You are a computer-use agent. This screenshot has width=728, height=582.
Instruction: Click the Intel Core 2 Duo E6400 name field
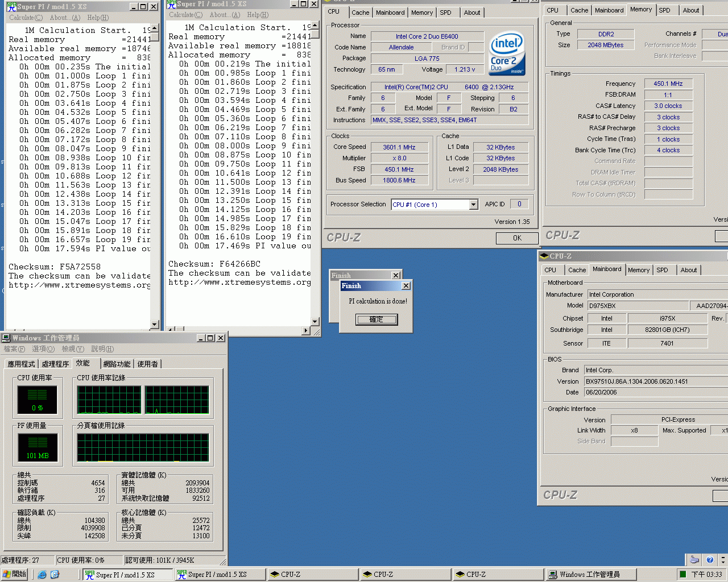pos(427,36)
